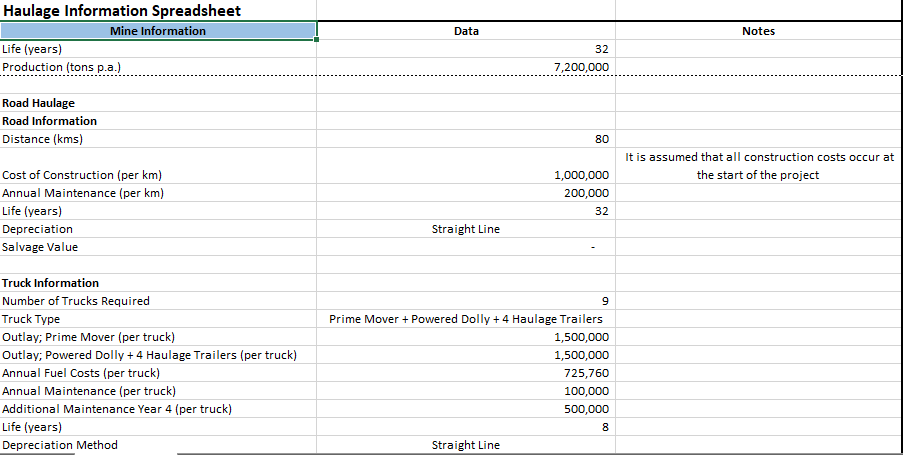Select 1,500,000 in the Outlay; Prime Mover row
The height and width of the screenshot is (455, 903).
coord(581,337)
